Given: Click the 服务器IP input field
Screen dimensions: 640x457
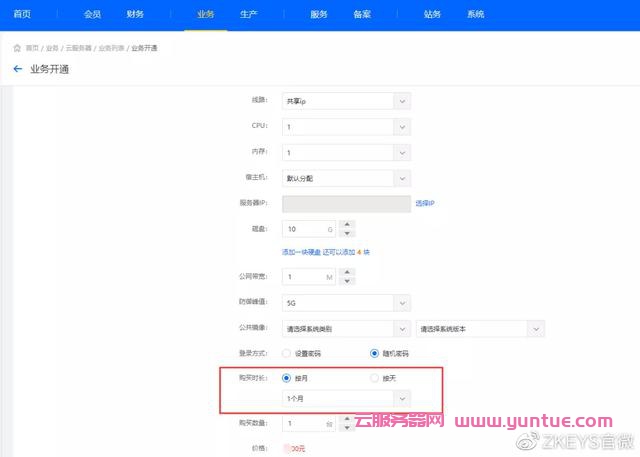Looking at the screenshot, I should pyautogui.click(x=346, y=204).
